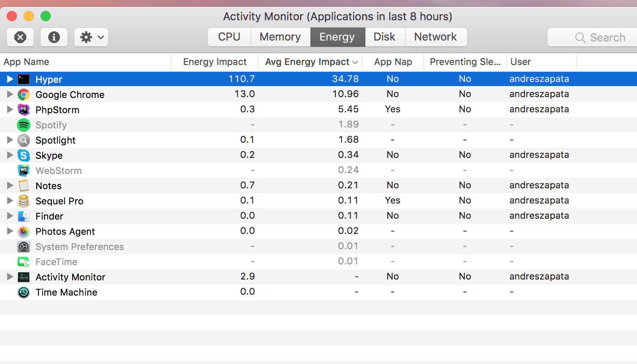
Task: Select the Hyper row name
Action: (x=49, y=79)
